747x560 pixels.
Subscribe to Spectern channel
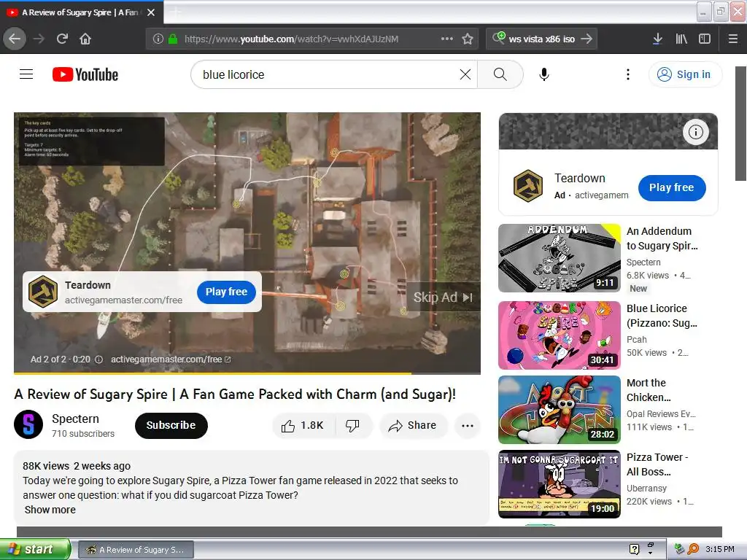pos(171,425)
